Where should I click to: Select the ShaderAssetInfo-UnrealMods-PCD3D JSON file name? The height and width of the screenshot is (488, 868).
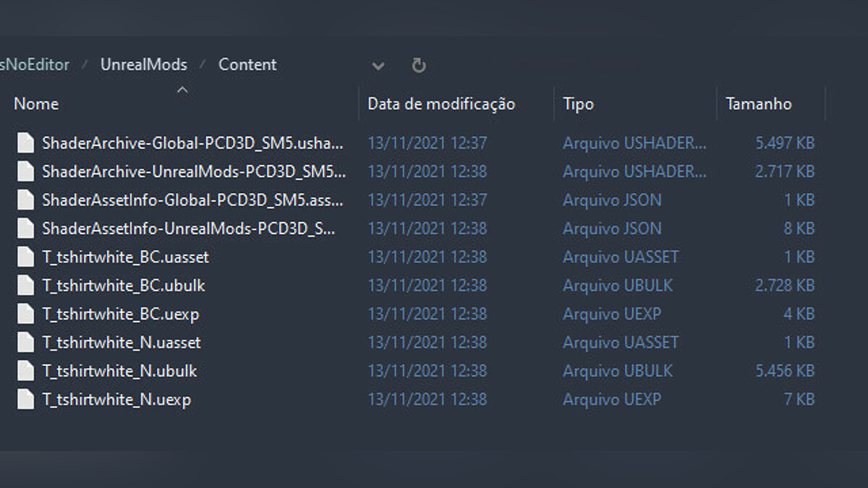click(189, 228)
